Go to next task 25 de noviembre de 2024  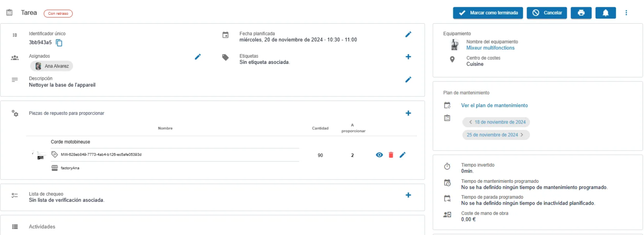point(496,135)
